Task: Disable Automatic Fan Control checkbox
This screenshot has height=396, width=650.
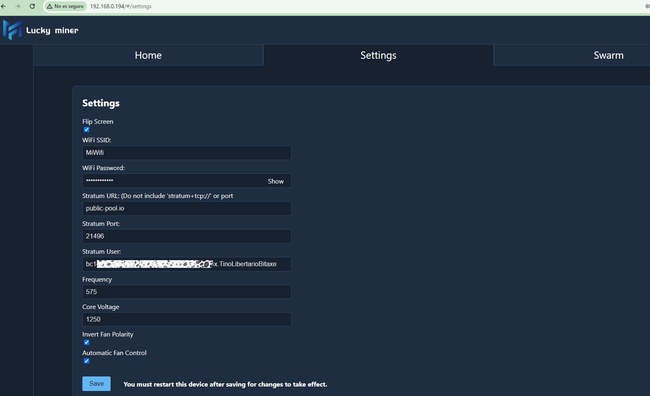Action: coord(87,361)
